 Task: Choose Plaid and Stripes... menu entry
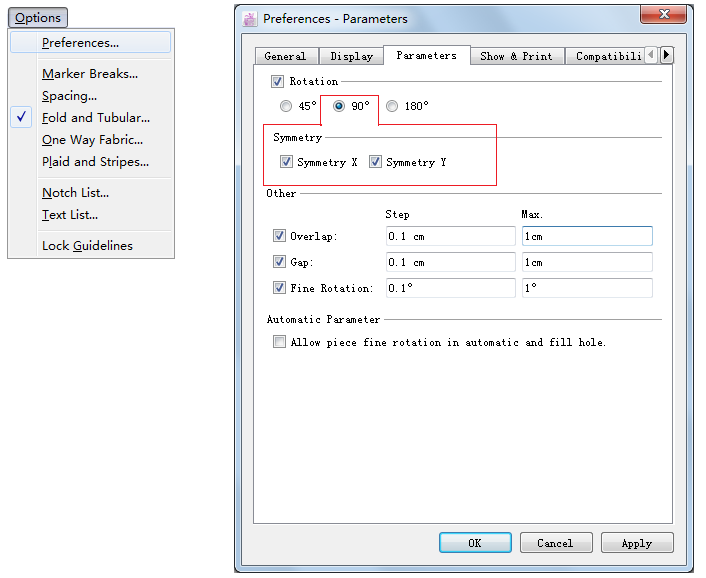pos(95,162)
